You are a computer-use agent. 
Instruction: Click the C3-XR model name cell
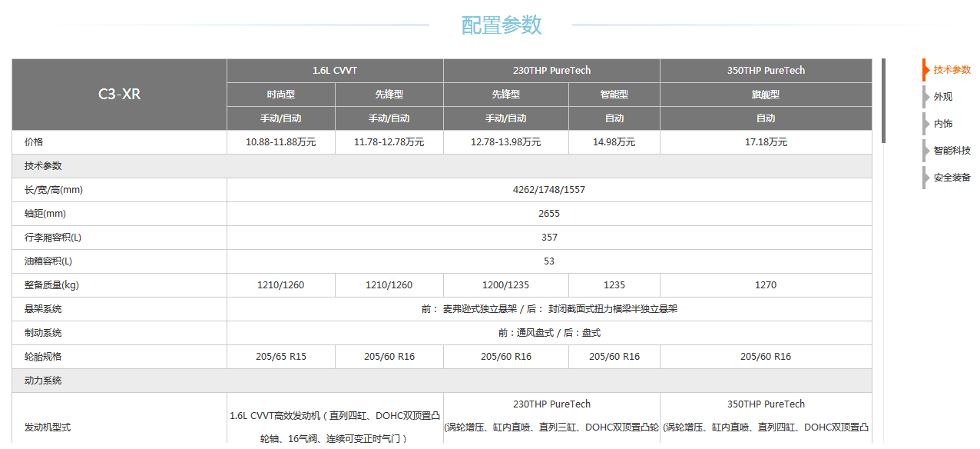click(119, 95)
